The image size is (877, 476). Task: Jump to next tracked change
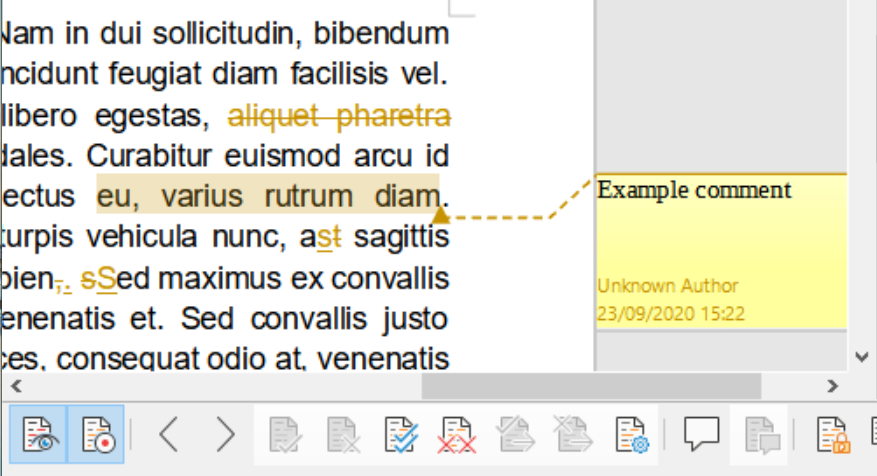225,435
